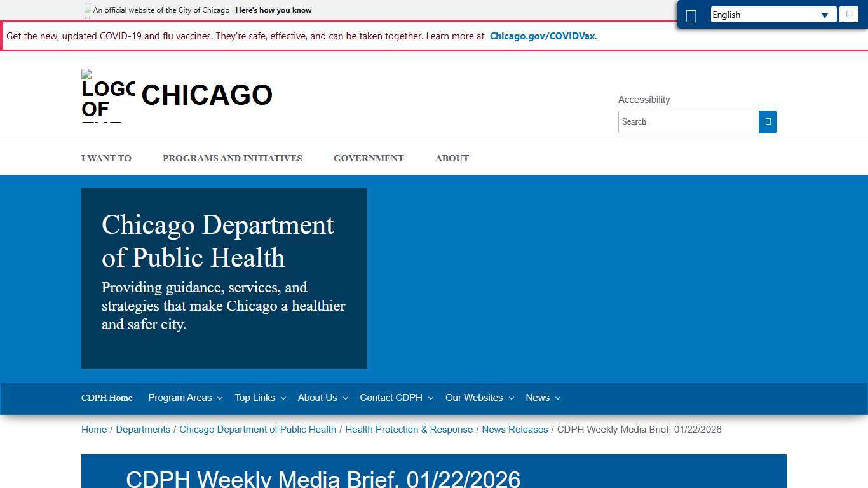Expand the Program Areas menu
This screenshot has height=488, width=868.
coord(185,398)
